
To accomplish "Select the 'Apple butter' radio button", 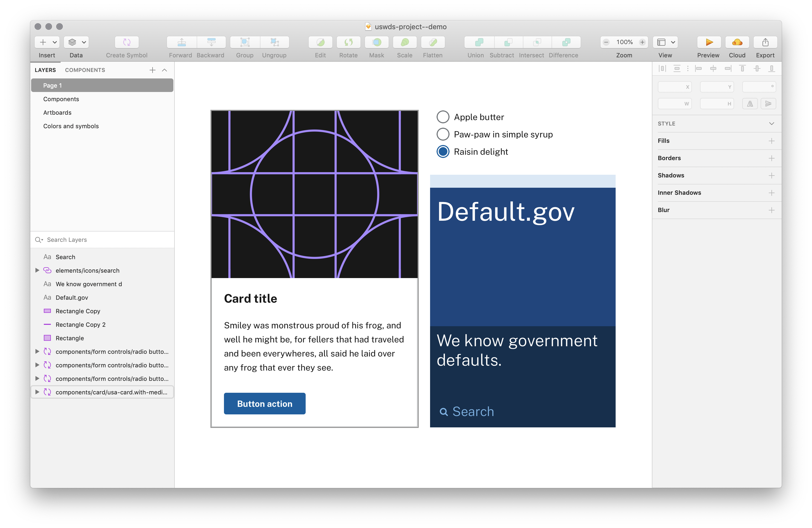I will (x=443, y=117).
